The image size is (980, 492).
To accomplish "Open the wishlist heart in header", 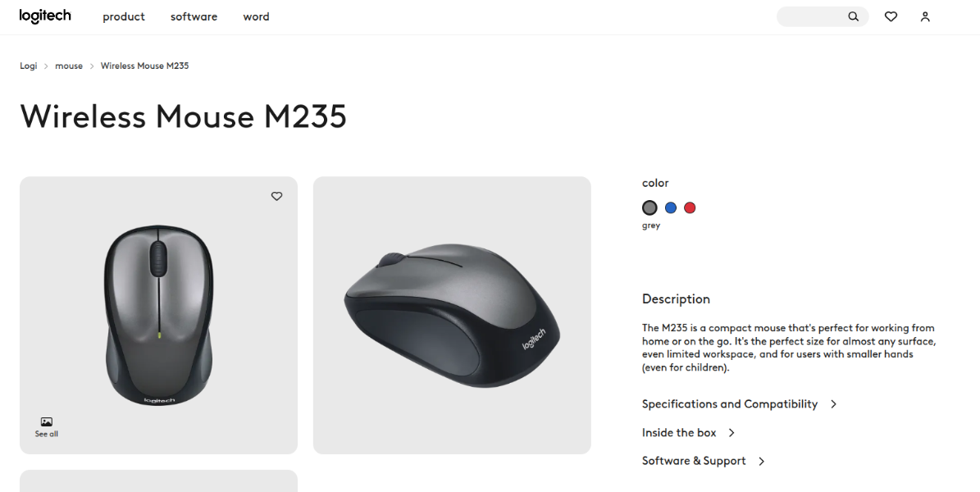I will 891,16.
